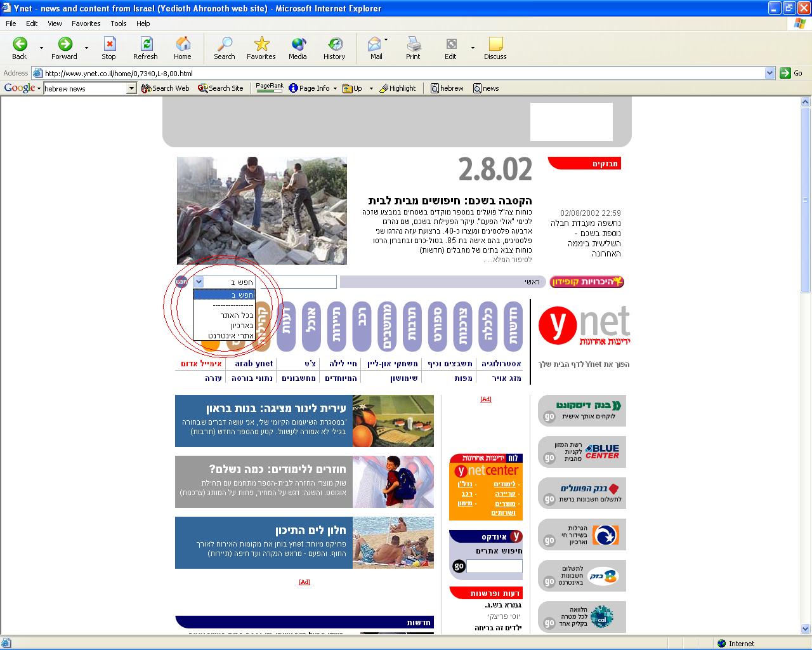This screenshot has height=650, width=812.
Task: Click the מפות link
Action: (x=463, y=378)
